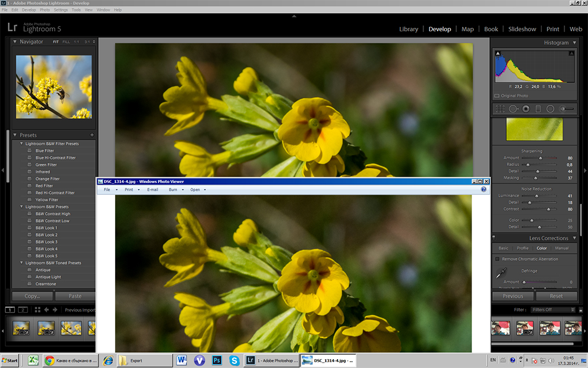Collapse Lightroom B&W Toned Presets folder
This screenshot has width=588, height=368.
coord(21,263)
